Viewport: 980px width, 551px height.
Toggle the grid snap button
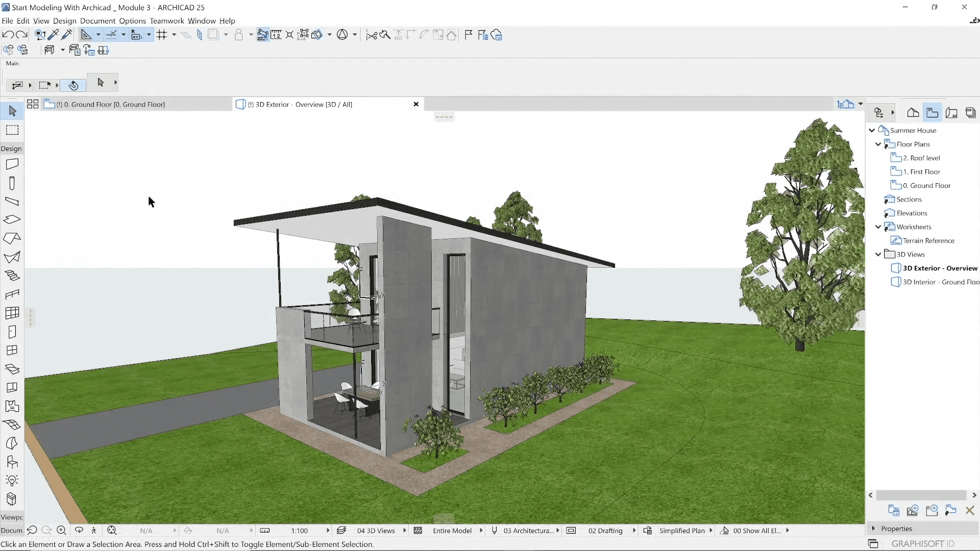[162, 35]
